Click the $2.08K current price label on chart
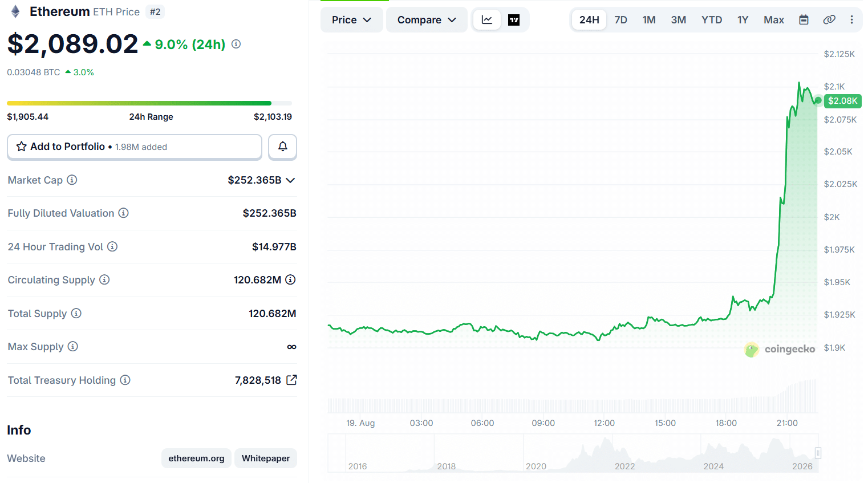The width and height of the screenshot is (868, 483). click(842, 101)
